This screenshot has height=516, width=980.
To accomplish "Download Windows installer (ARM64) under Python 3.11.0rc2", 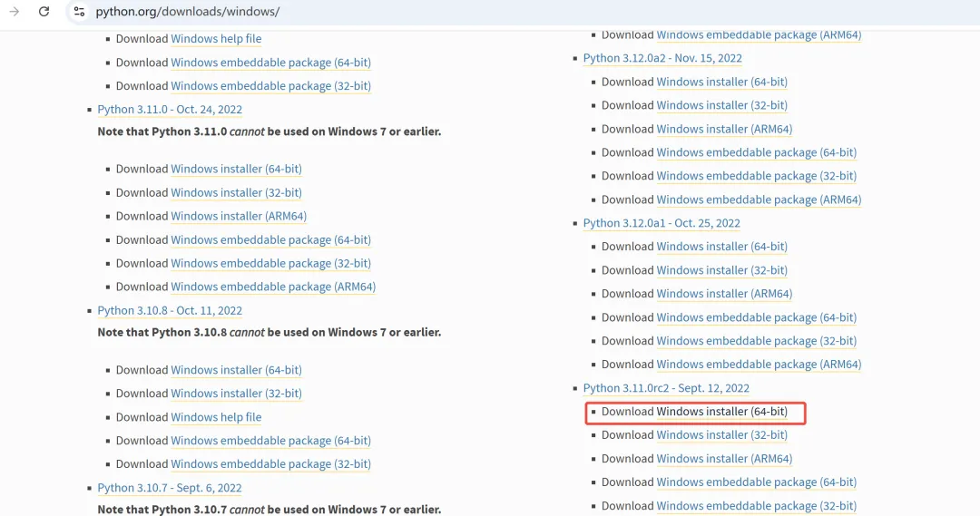I will [x=724, y=459].
